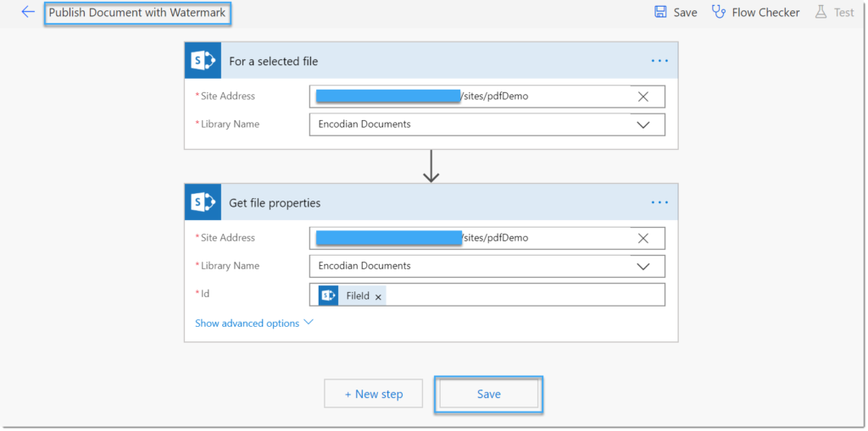Add a step with New step button
This screenshot has height=431, width=868.
click(x=374, y=394)
